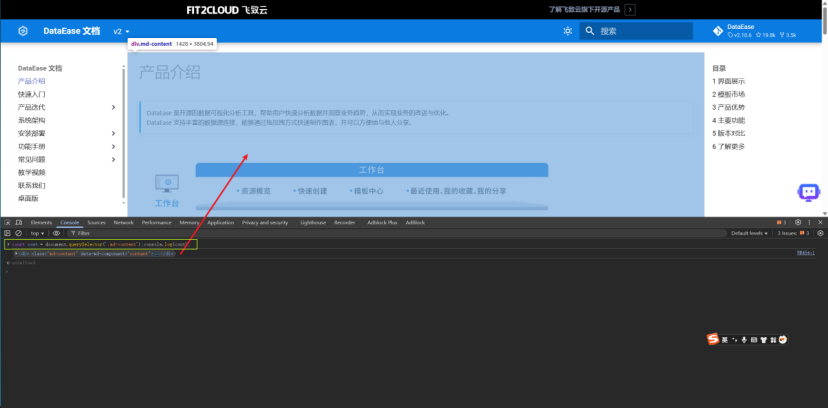Activate DevTools inspect element picker

[x=7, y=223]
